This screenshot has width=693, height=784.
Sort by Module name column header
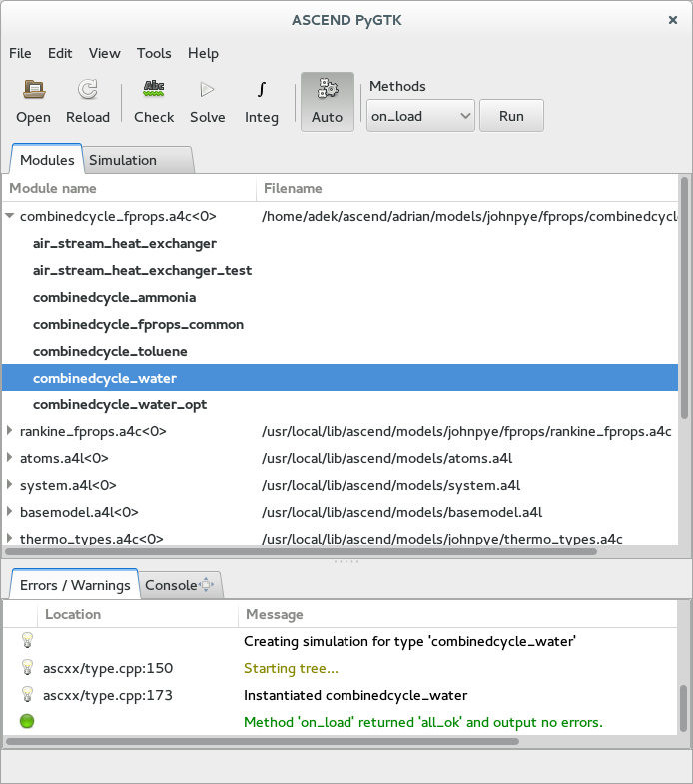130,188
